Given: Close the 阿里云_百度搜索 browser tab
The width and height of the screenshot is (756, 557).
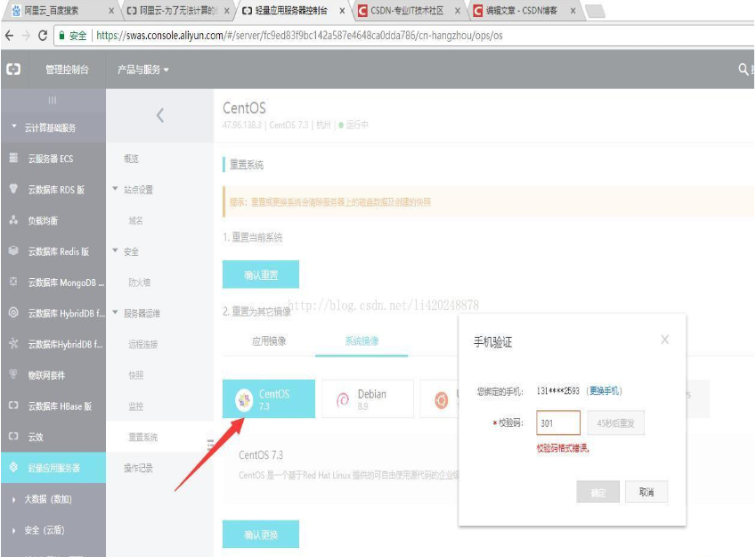Looking at the screenshot, I should (111, 11).
